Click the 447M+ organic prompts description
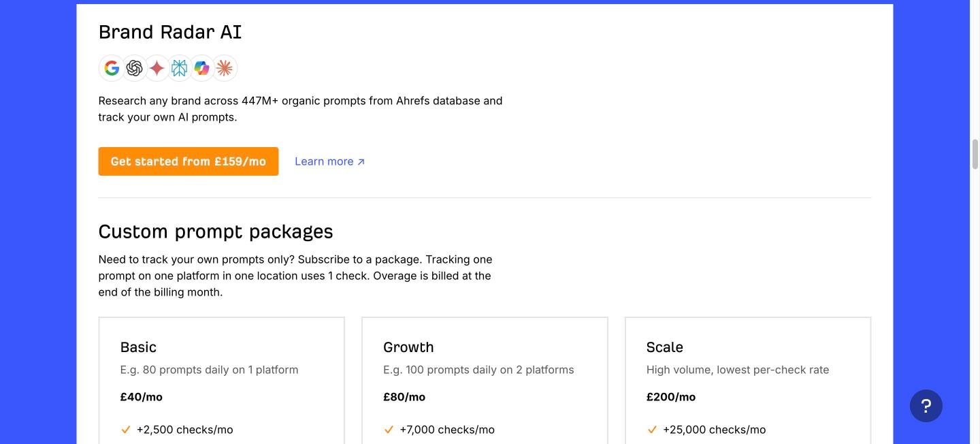This screenshot has width=980, height=444. [x=301, y=109]
